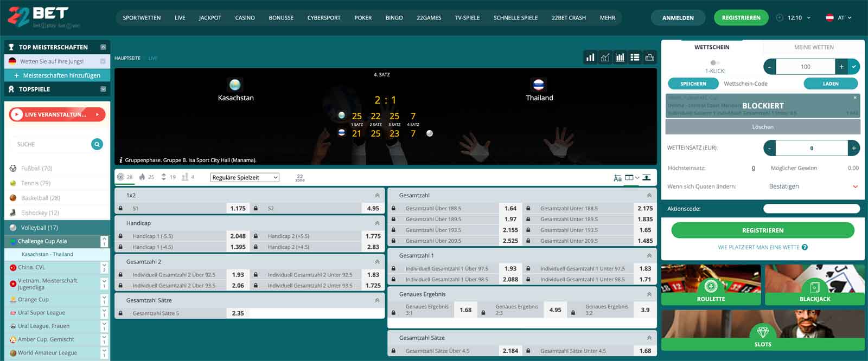Screen dimensions: 868x361
Task: Click the info icon beside Gruppenphase text
Action: click(120, 160)
